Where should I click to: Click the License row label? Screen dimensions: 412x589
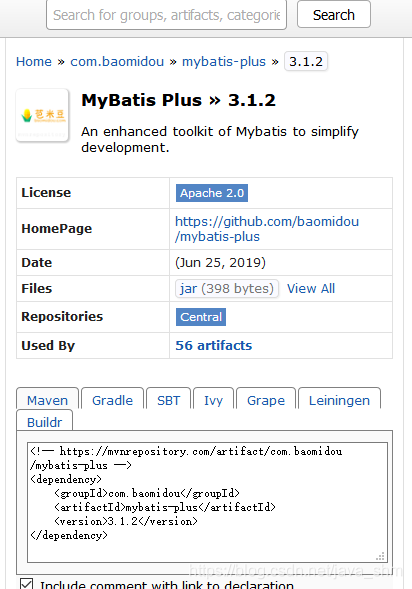pos(46,193)
